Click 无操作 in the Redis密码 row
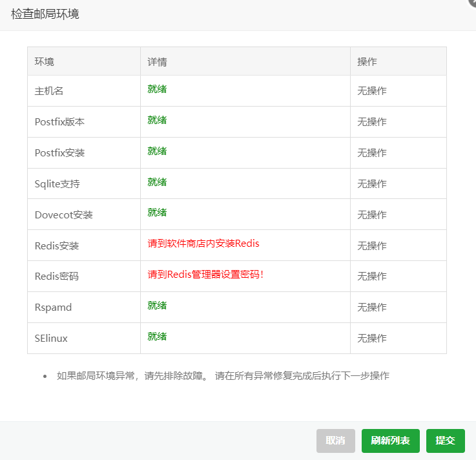 [372, 276]
